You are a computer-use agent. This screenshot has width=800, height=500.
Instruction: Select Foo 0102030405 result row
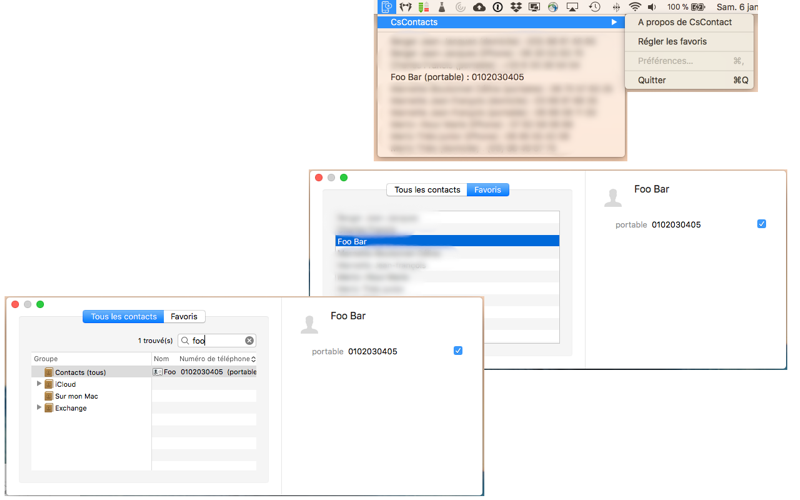coord(204,372)
